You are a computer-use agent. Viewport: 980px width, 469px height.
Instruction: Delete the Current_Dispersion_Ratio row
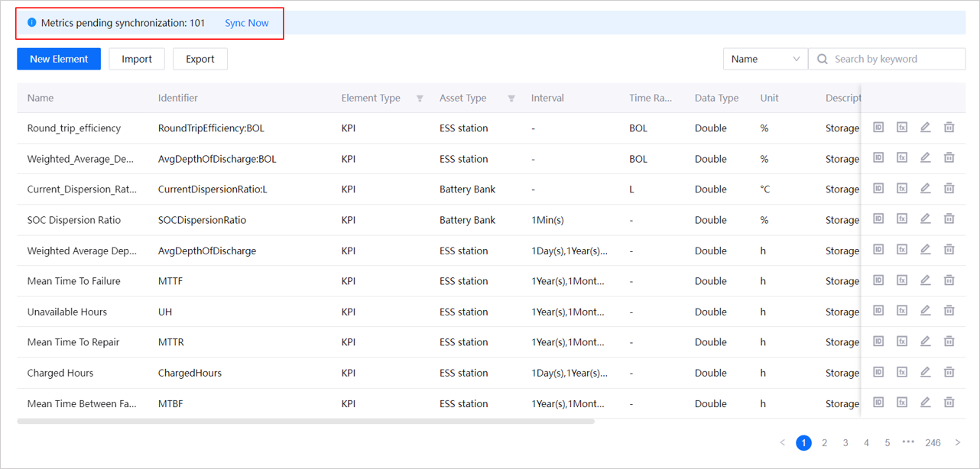tap(949, 189)
